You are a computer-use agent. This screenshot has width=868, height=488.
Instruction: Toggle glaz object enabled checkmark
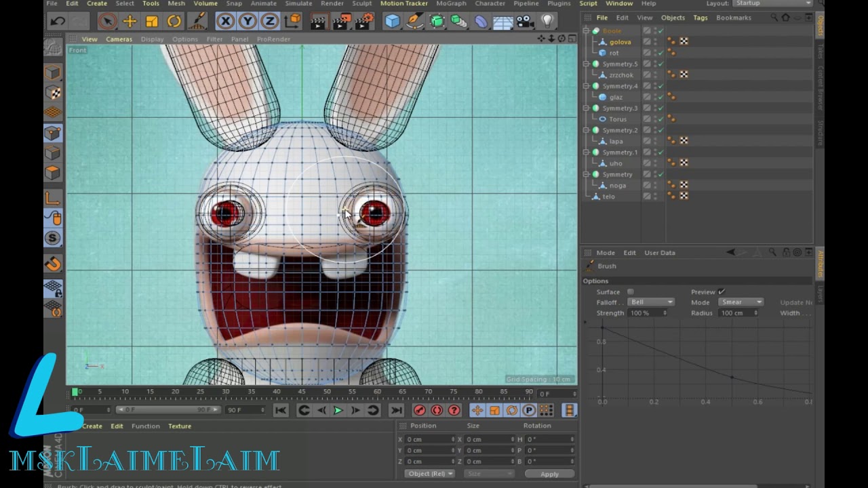click(x=660, y=97)
